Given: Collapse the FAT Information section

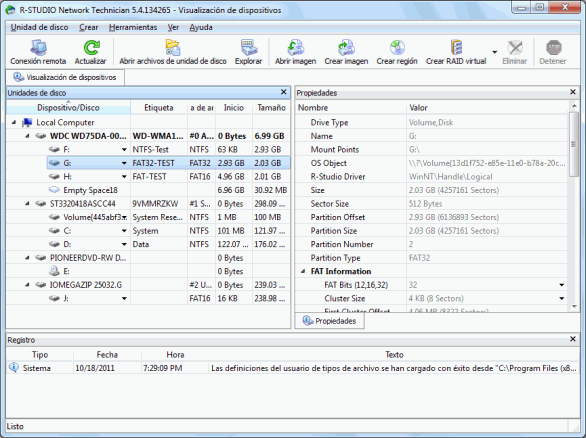Looking at the screenshot, I should 303,271.
